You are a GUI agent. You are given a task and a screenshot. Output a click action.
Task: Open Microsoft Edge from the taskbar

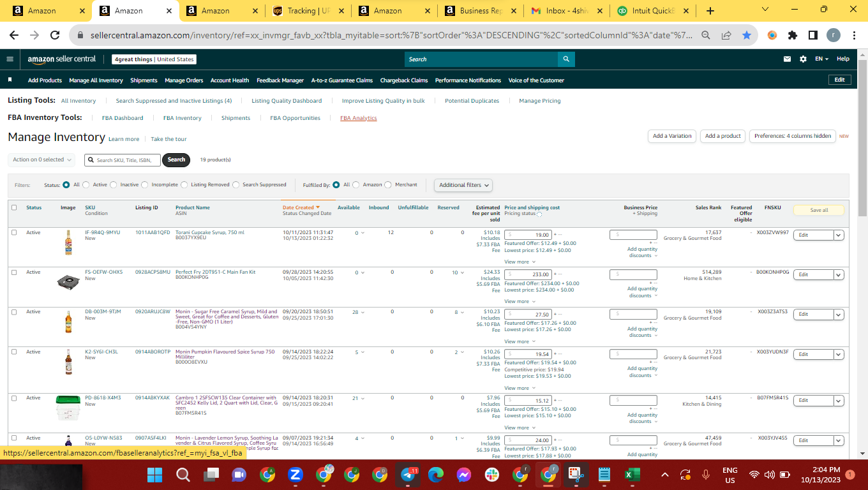pos(436,475)
